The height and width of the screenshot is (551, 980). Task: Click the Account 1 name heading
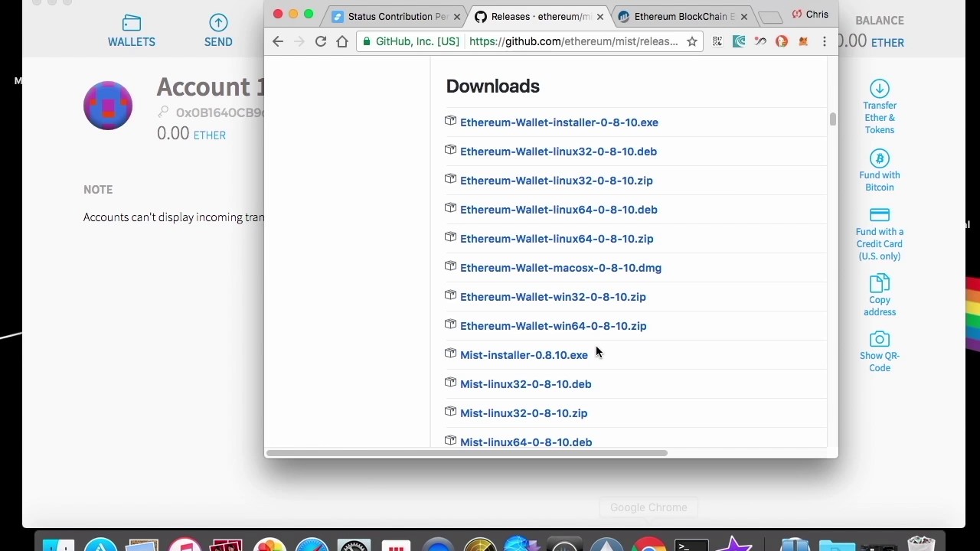coord(211,86)
